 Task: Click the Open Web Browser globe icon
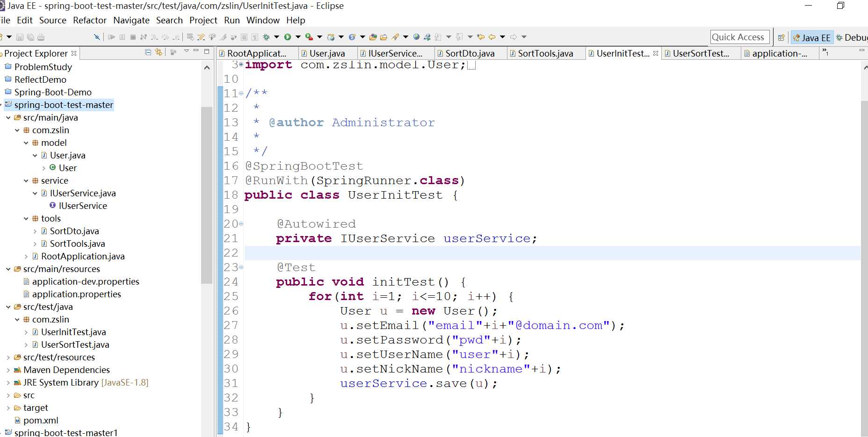pos(416,37)
